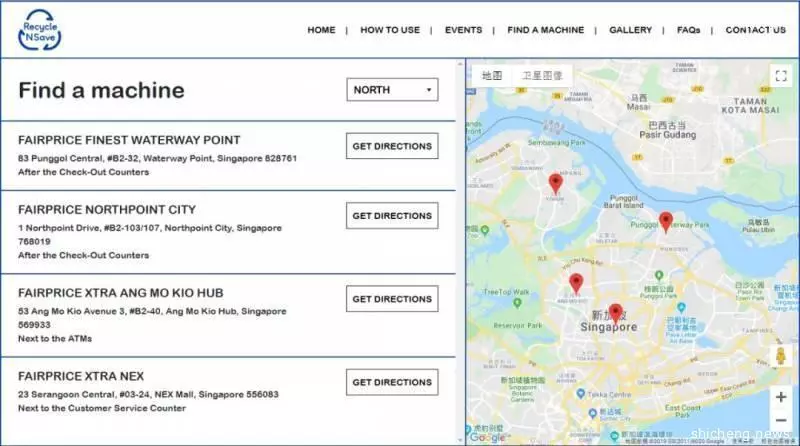Image resolution: width=800 pixels, height=446 pixels.
Task: Click 'Next to the Customer Service Counter' text
Action: pos(102,408)
